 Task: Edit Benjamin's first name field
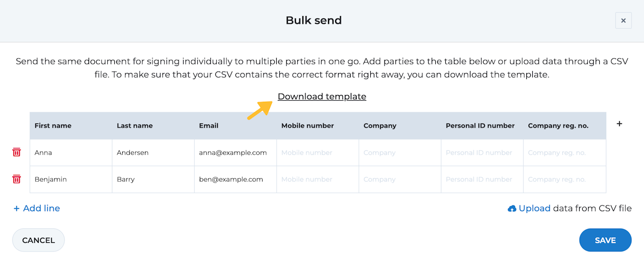pos(70,179)
